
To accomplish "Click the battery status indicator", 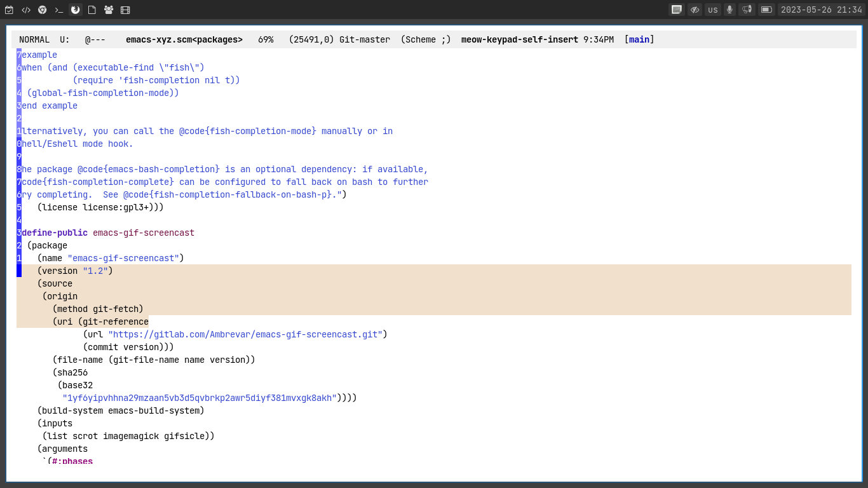I will (x=766, y=10).
